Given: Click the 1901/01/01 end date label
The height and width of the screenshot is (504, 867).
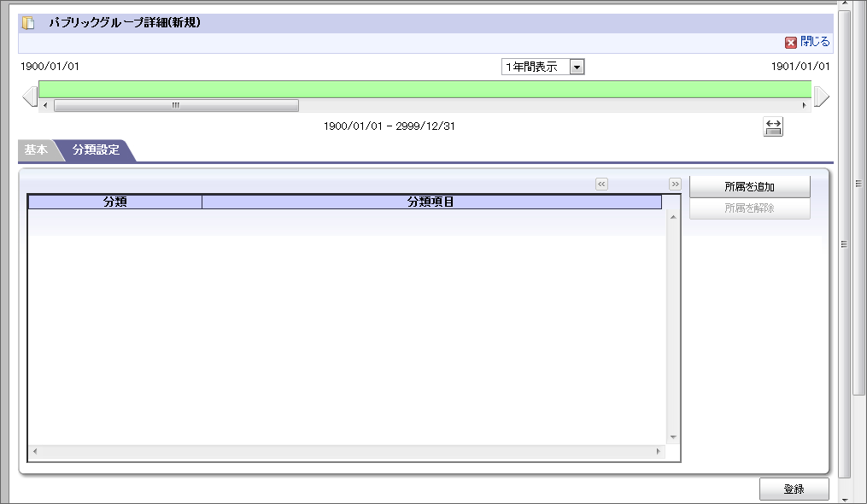Looking at the screenshot, I should point(800,67).
